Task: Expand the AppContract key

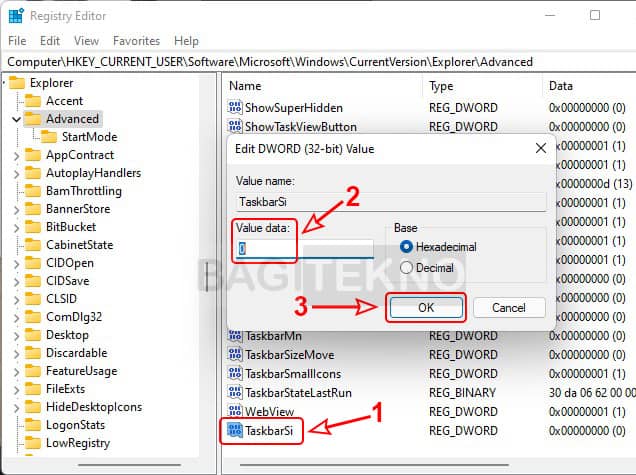Action: (x=16, y=155)
